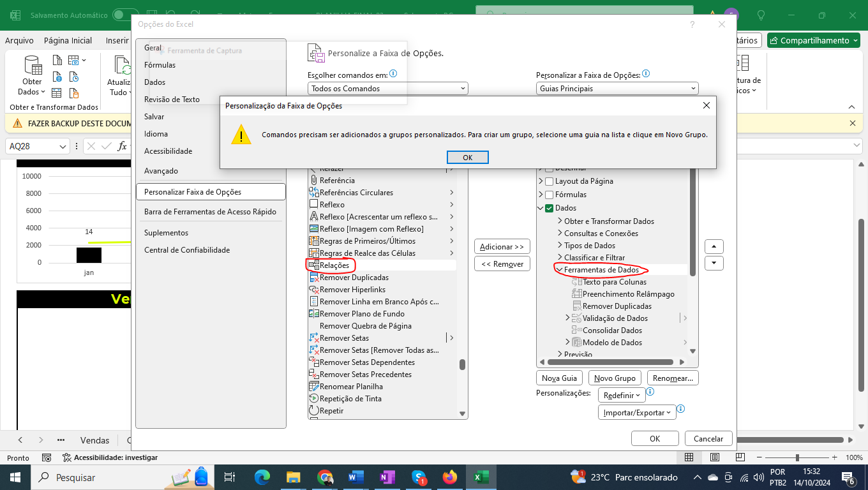Select Renomear Planilha icon

coord(313,387)
